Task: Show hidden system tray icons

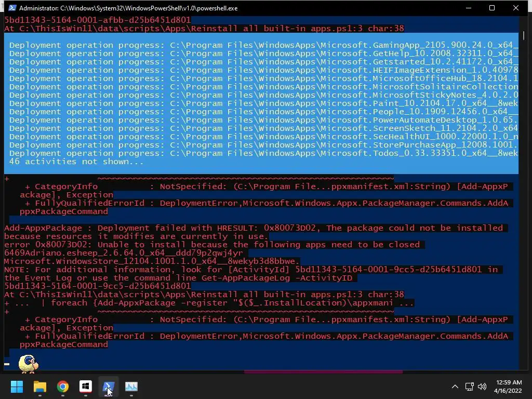Action: (x=455, y=387)
